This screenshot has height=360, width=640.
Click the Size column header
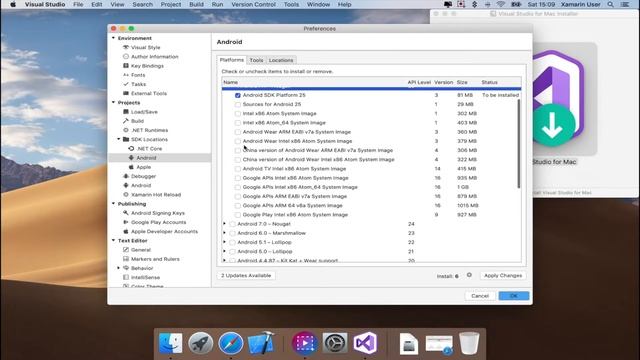[462, 82]
